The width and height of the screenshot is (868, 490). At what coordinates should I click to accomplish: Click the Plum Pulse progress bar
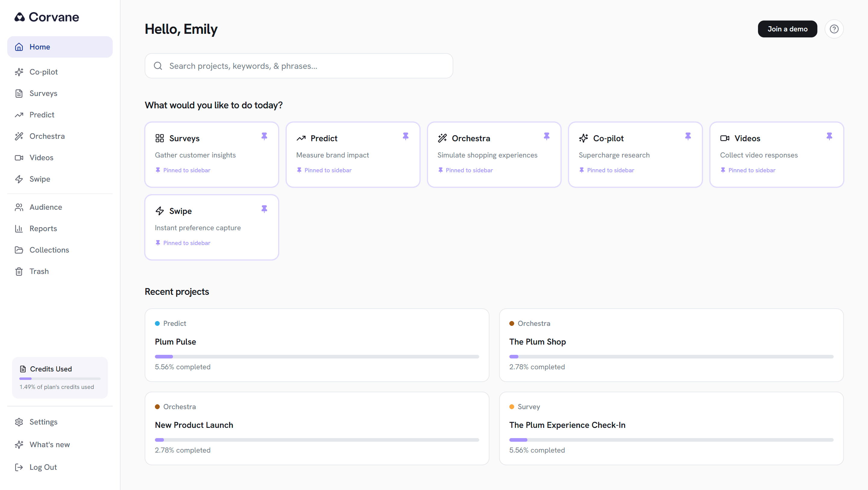point(317,356)
